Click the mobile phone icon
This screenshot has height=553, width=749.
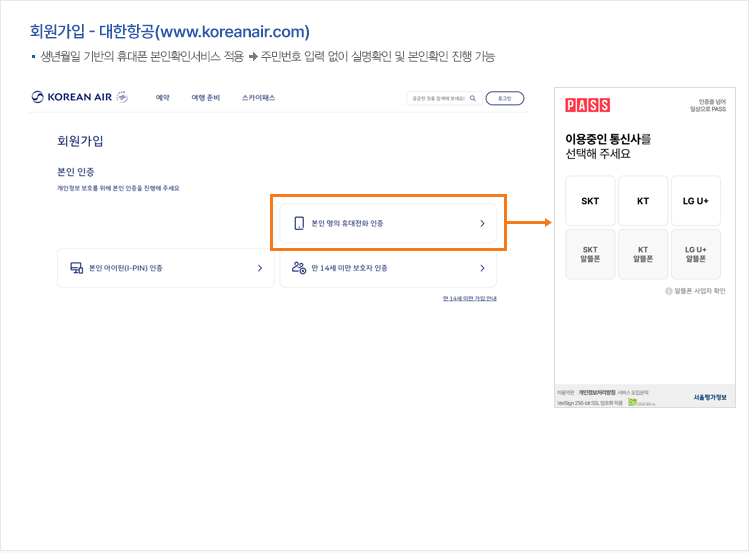coord(299,223)
